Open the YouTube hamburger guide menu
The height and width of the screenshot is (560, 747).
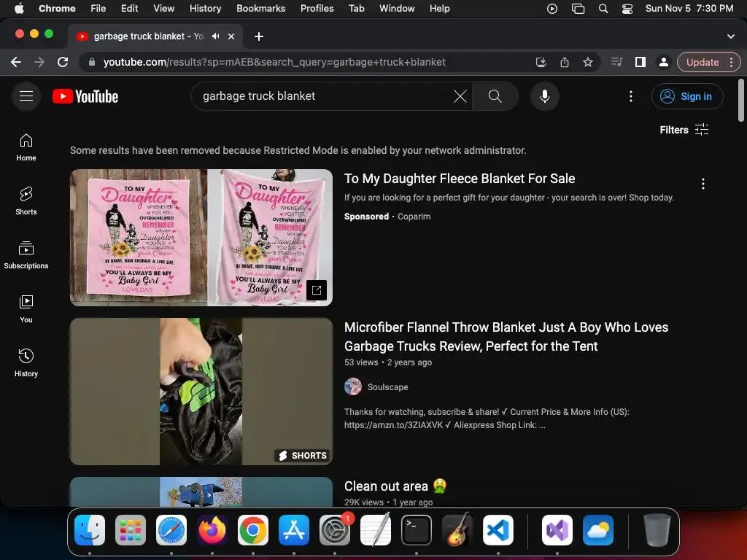click(26, 96)
